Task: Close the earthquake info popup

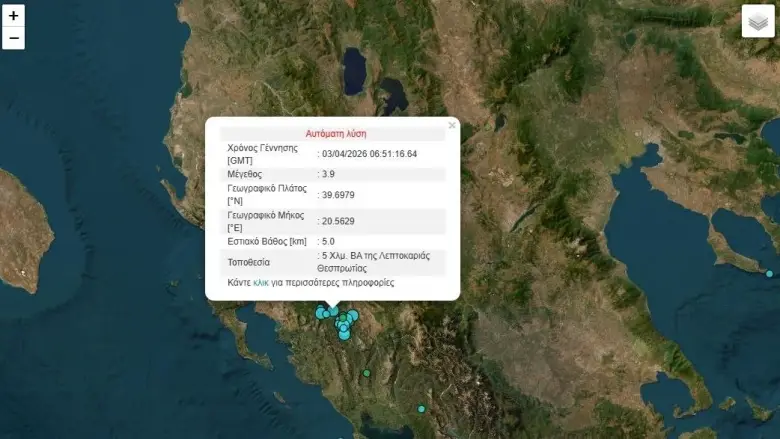Action: [452, 125]
